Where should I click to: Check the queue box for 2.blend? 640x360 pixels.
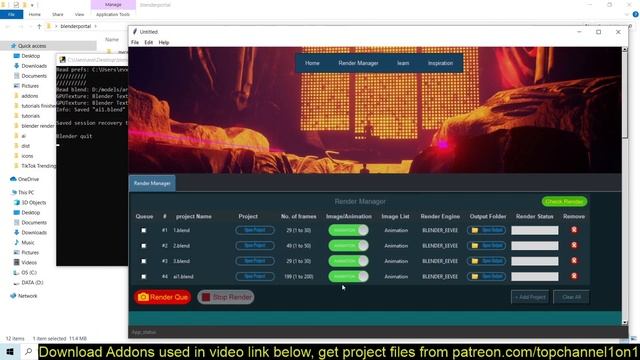click(144, 246)
